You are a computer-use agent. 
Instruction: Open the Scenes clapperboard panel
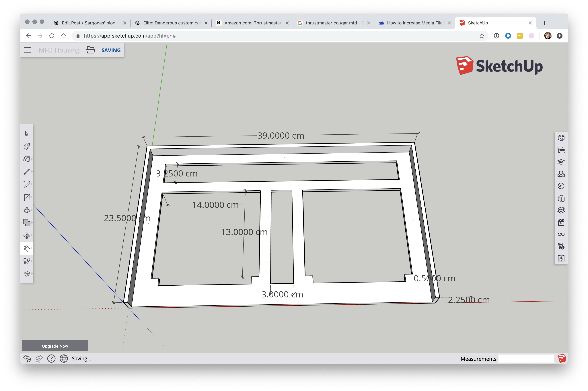[561, 222]
